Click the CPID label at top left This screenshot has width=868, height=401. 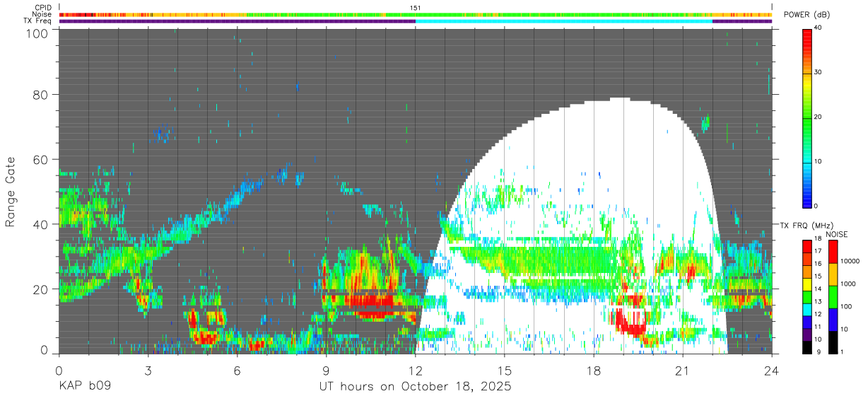42,8
